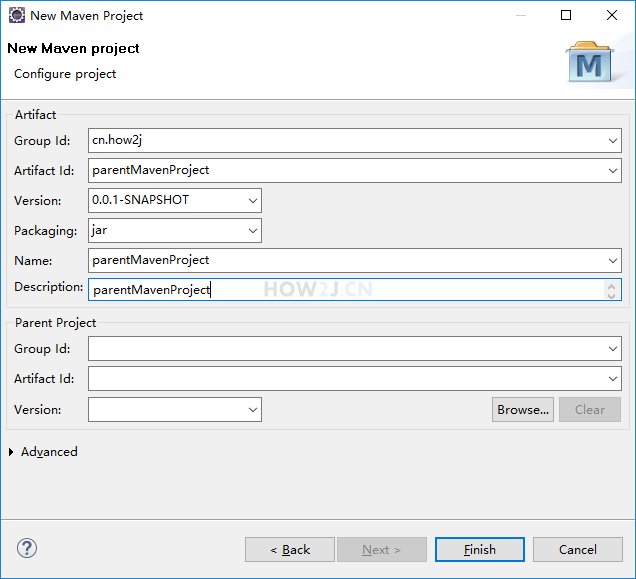Image resolution: width=636 pixels, height=579 pixels.
Task: Click the Finish button
Action: (x=479, y=549)
